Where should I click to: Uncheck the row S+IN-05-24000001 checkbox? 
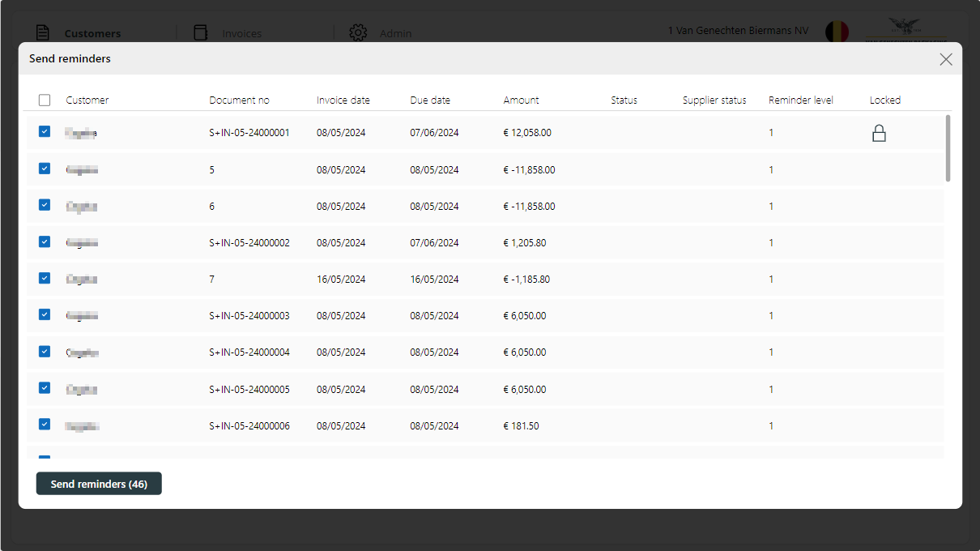45,131
